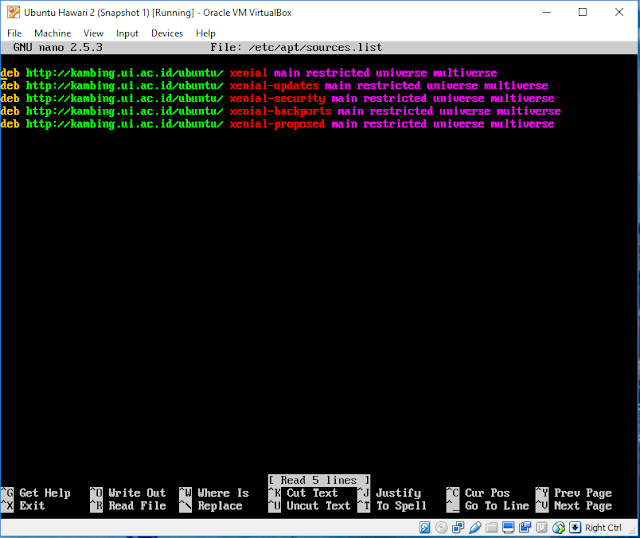Click the shared folders indicator icon
Screen dimensions: 640x538
491,528
